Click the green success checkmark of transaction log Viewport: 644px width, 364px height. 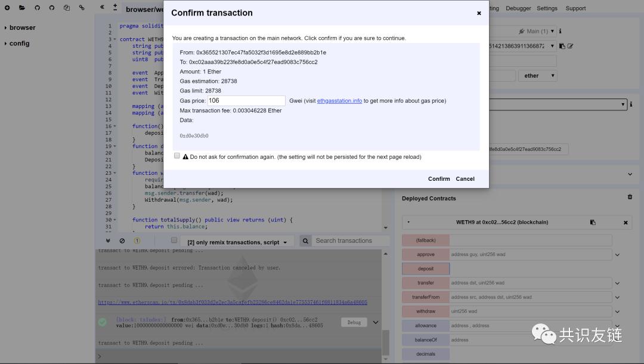[x=103, y=322]
